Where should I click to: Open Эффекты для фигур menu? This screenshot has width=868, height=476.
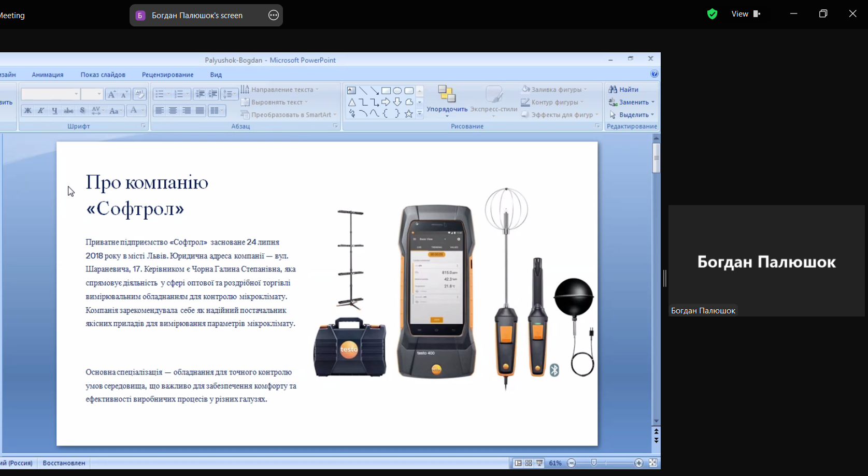coord(560,114)
